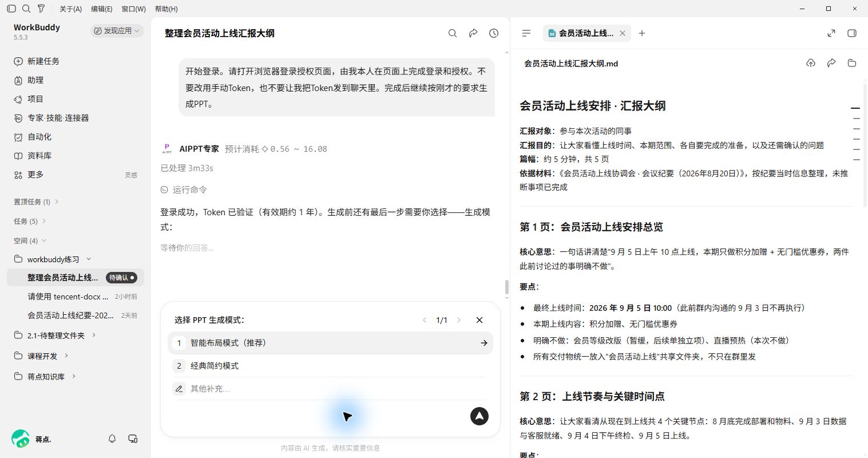Open 专家·技能·连接器
This screenshot has height=458, width=868.
76,118
